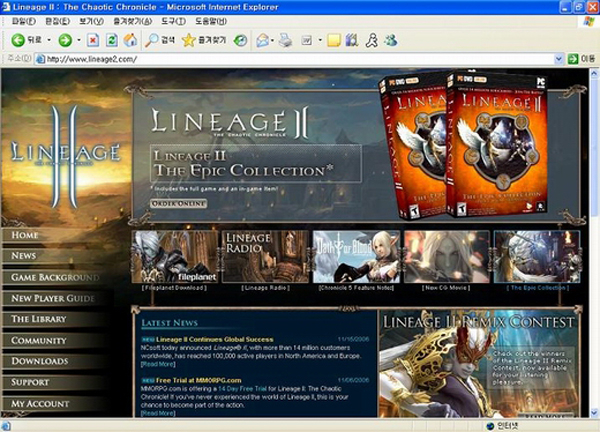Select News in the left sidebar

click(x=24, y=256)
